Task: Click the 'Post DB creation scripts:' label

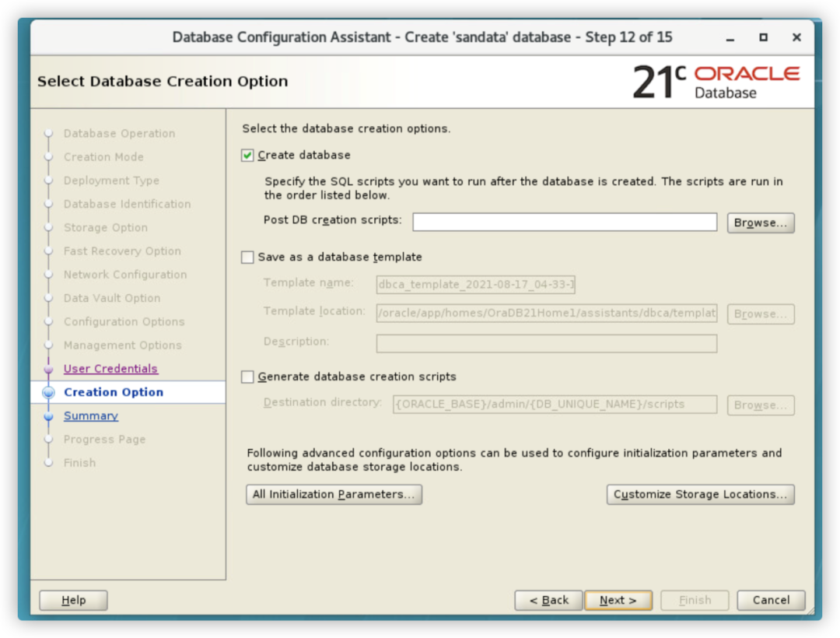Action: point(333,220)
